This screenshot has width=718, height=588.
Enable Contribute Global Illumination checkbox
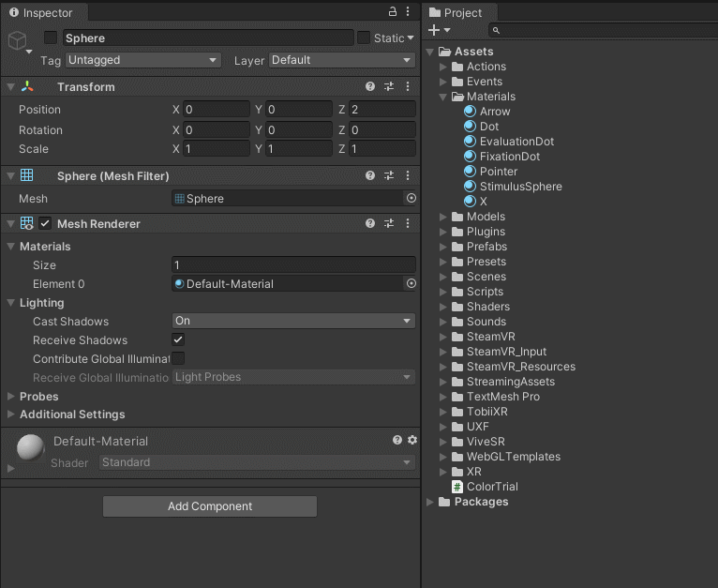pyautogui.click(x=178, y=358)
